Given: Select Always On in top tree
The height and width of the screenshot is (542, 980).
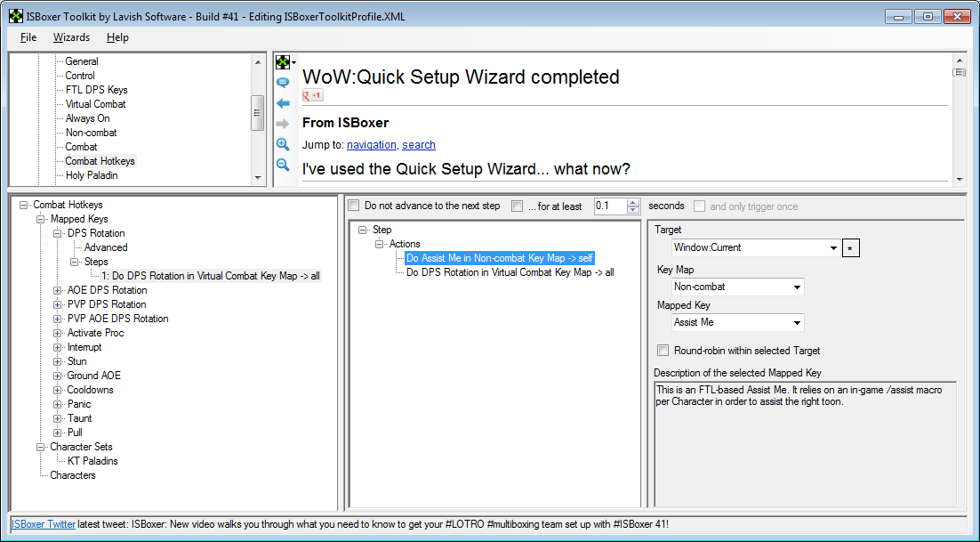Looking at the screenshot, I should [x=87, y=118].
